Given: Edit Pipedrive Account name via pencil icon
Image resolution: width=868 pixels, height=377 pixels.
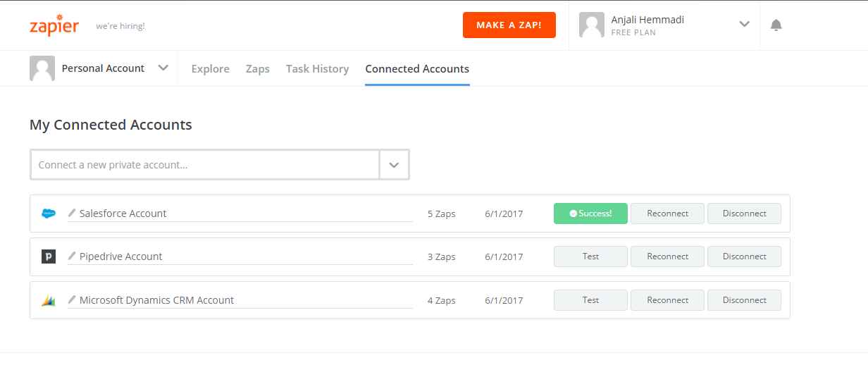Looking at the screenshot, I should 72,256.
